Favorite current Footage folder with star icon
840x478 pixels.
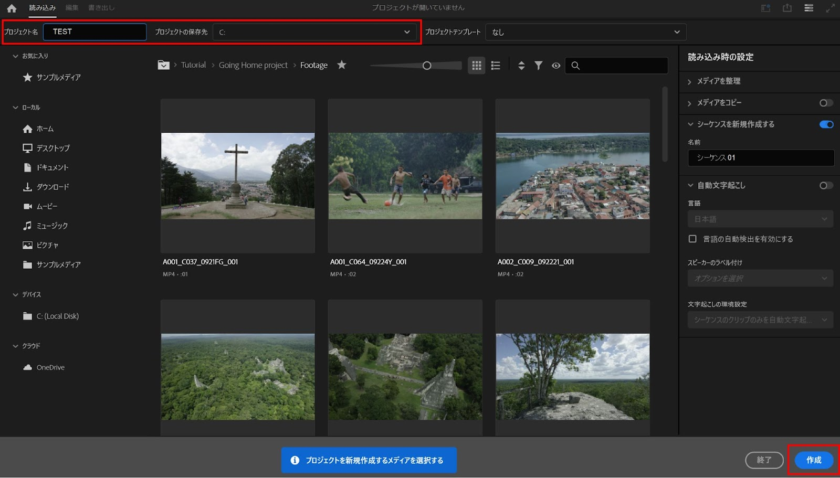(x=342, y=65)
